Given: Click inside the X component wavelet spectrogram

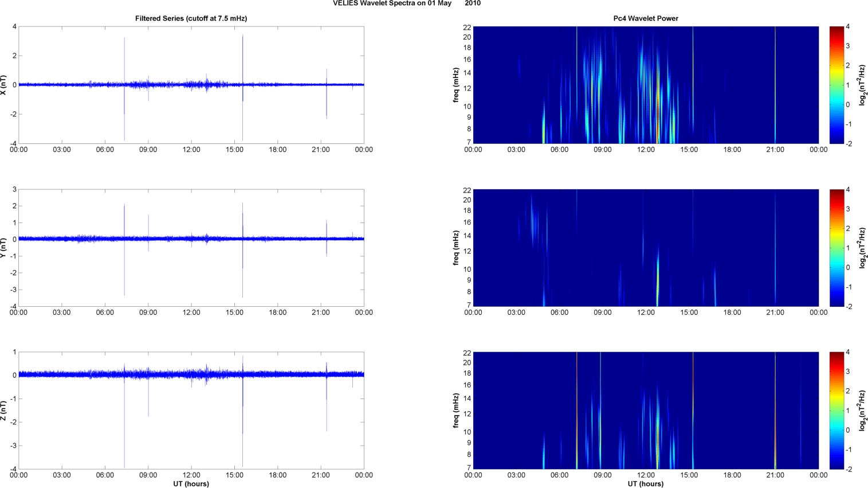Looking at the screenshot, I should point(646,85).
